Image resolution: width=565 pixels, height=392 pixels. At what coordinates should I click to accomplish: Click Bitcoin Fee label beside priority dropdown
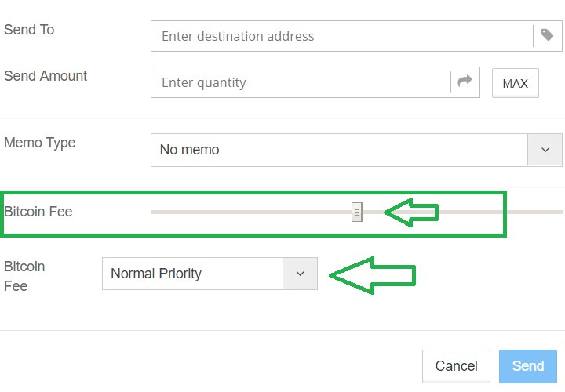click(24, 276)
